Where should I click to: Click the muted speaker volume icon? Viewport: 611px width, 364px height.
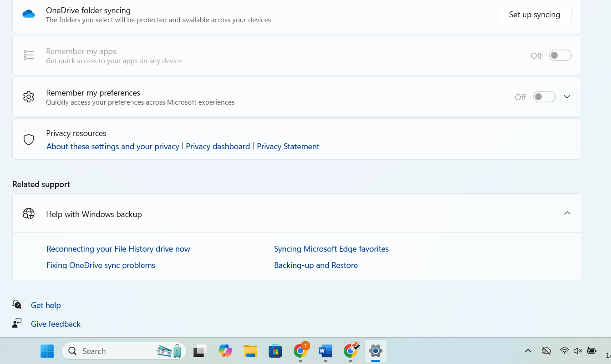coord(578,351)
